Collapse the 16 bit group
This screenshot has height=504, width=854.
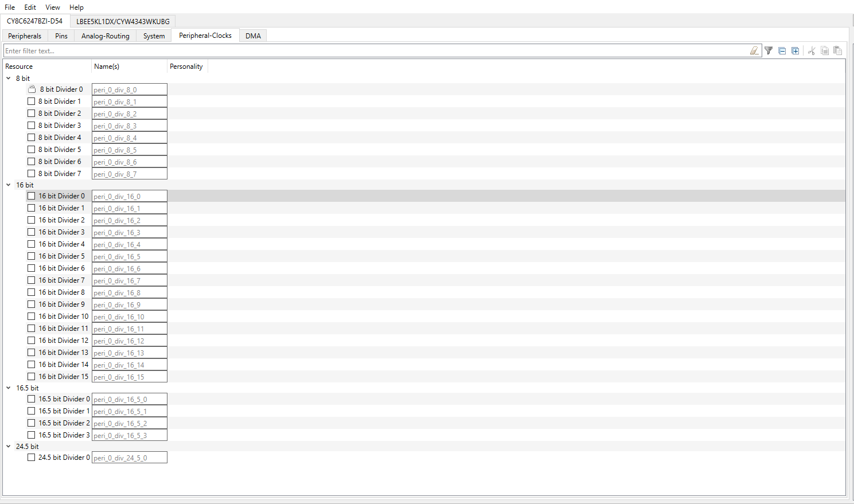(x=9, y=185)
